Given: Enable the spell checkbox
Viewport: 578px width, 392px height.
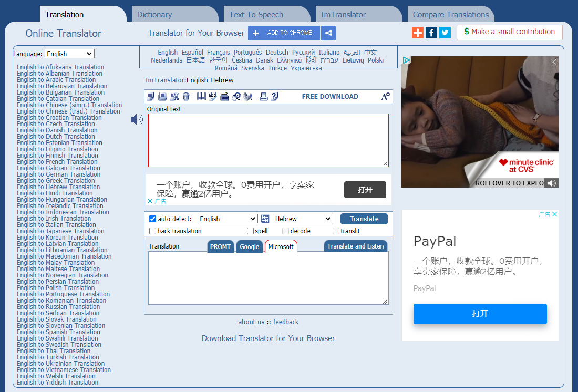Looking at the screenshot, I should point(250,231).
